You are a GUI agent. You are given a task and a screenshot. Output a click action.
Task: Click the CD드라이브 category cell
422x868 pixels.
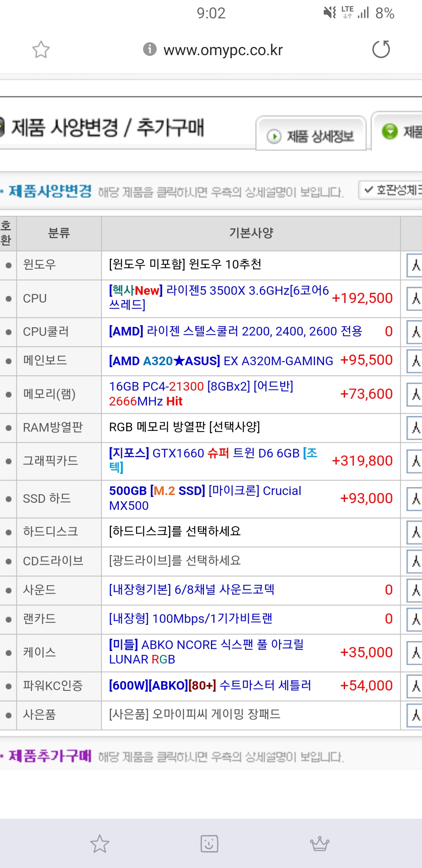pyautogui.click(x=59, y=561)
